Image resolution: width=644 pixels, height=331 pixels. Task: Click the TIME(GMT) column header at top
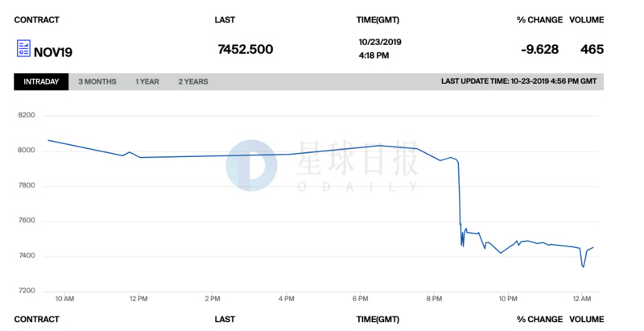(x=378, y=19)
